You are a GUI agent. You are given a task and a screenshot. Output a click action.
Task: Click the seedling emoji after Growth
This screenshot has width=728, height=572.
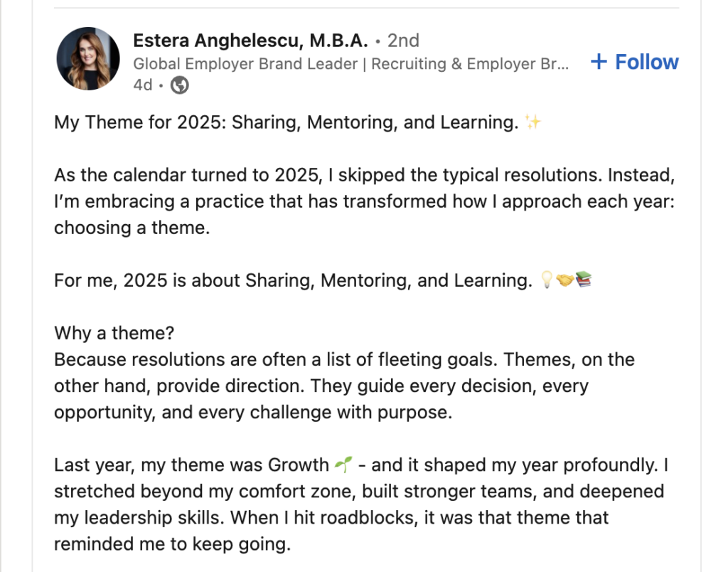343,464
